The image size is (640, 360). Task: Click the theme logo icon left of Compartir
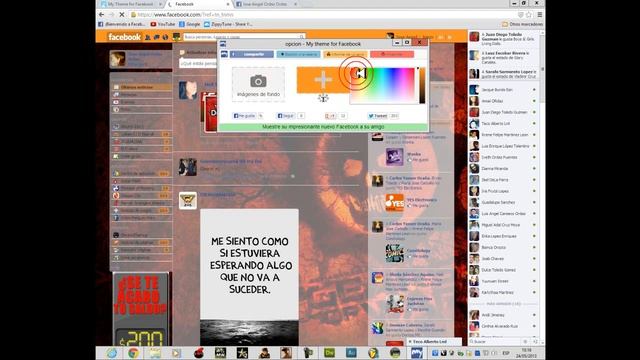224,54
